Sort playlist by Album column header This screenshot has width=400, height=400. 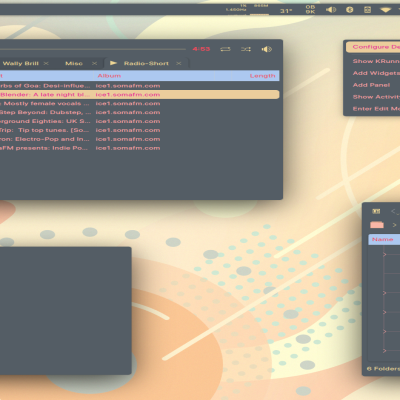point(153,76)
